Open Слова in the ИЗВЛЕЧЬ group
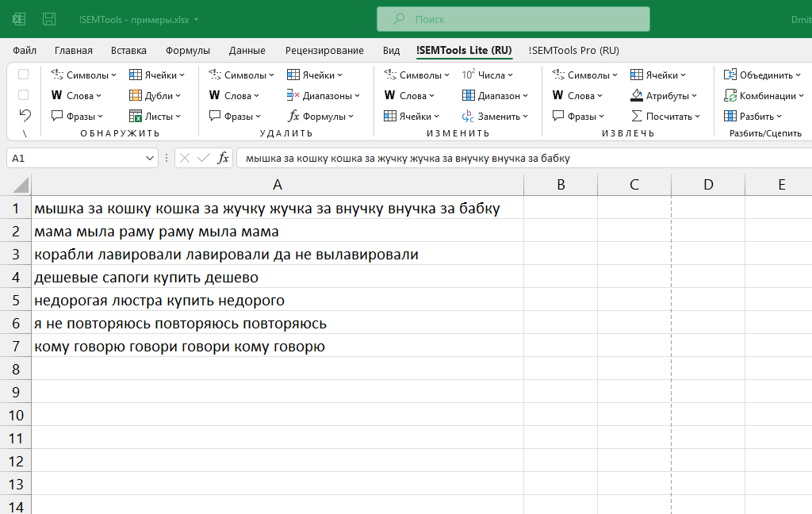The width and height of the screenshot is (812, 514). coord(577,96)
